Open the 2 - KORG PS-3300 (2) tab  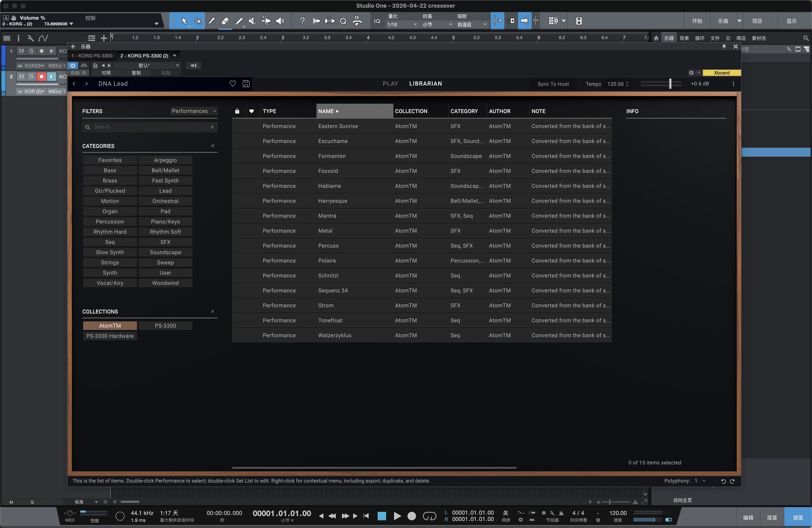coord(144,56)
